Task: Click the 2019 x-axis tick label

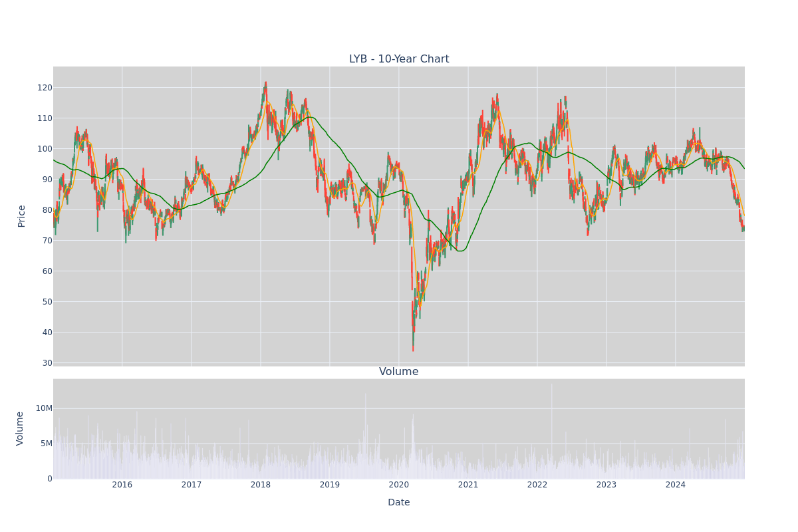Action: [x=330, y=485]
